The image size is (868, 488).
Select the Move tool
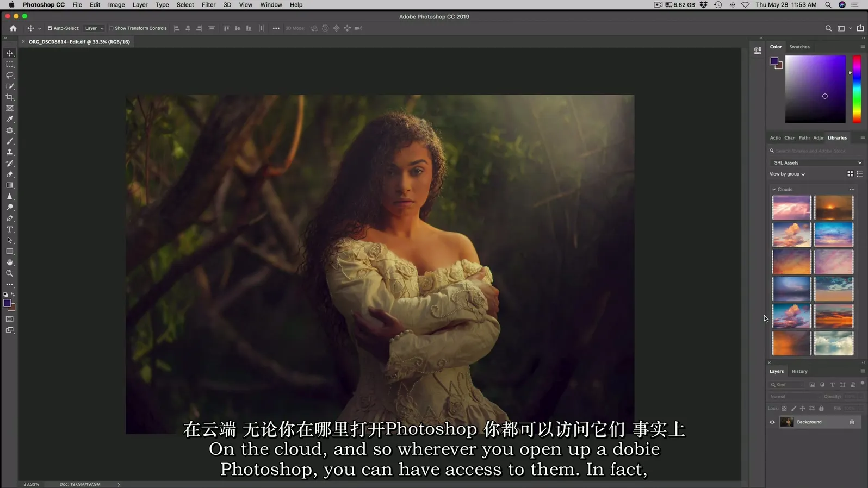(10, 53)
